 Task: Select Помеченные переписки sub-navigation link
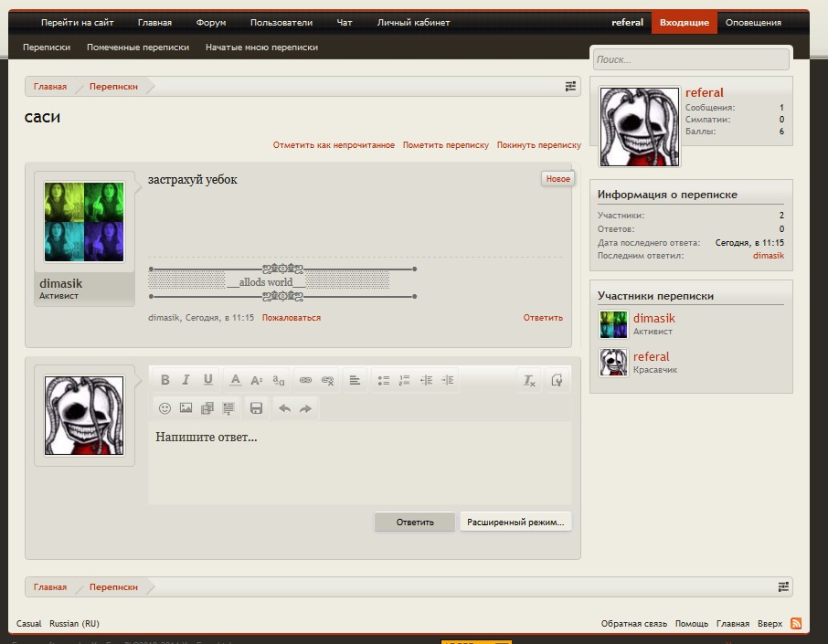138,47
